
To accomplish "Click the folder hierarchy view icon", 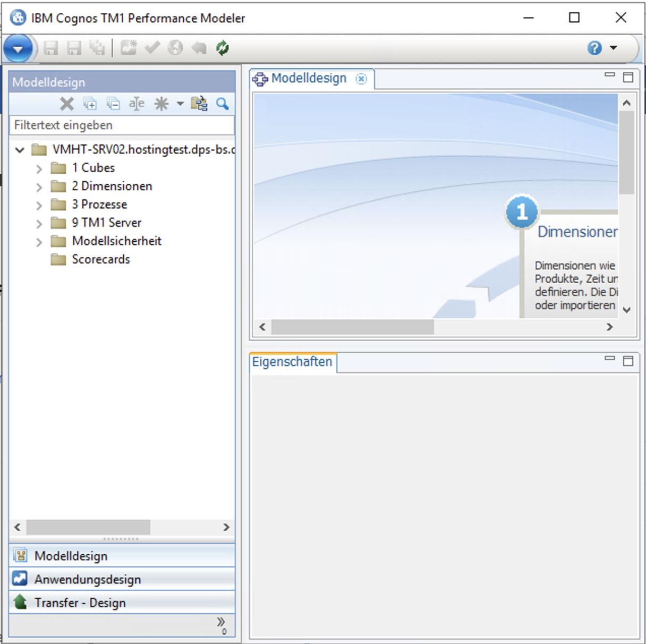I will [x=199, y=104].
